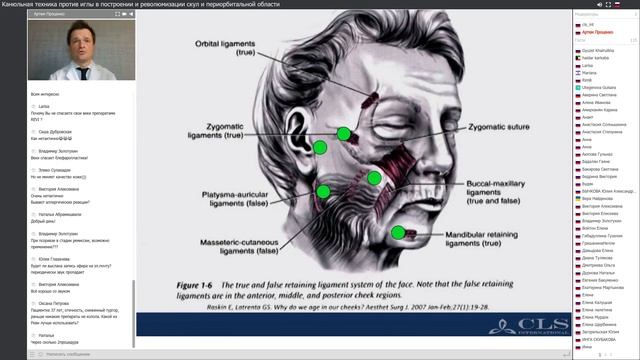The image size is (640, 360).
Task: Select Владимир Золотухин's blepharoplasty message
Action: coord(60,154)
